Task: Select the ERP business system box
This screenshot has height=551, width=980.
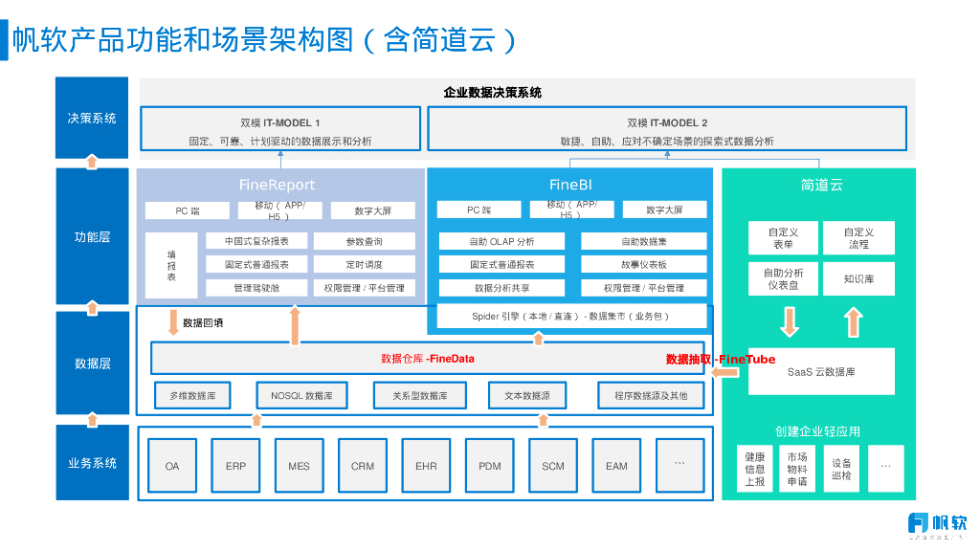Action: click(x=235, y=466)
